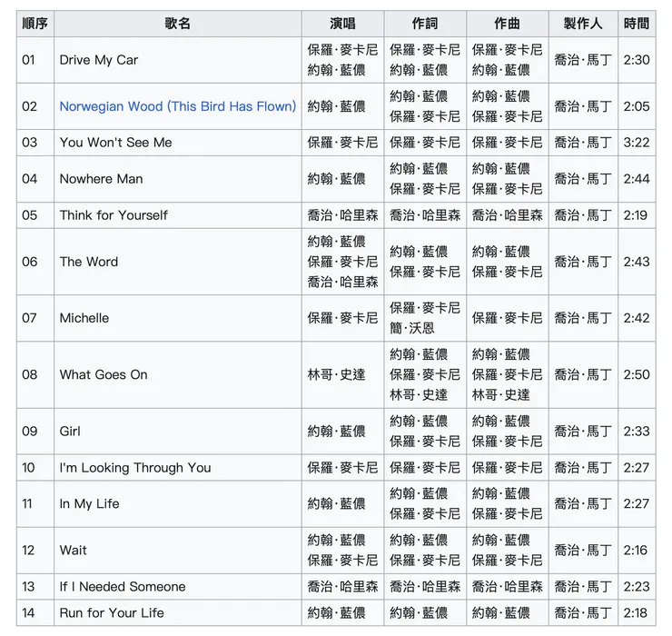Click 簡·沃恩 in the Michelle row
This screenshot has width=672, height=636.
coord(412,329)
